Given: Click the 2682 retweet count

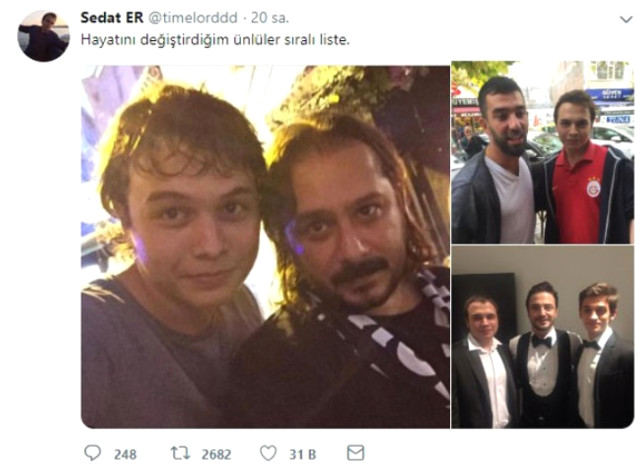Looking at the screenshot, I should (216, 454).
